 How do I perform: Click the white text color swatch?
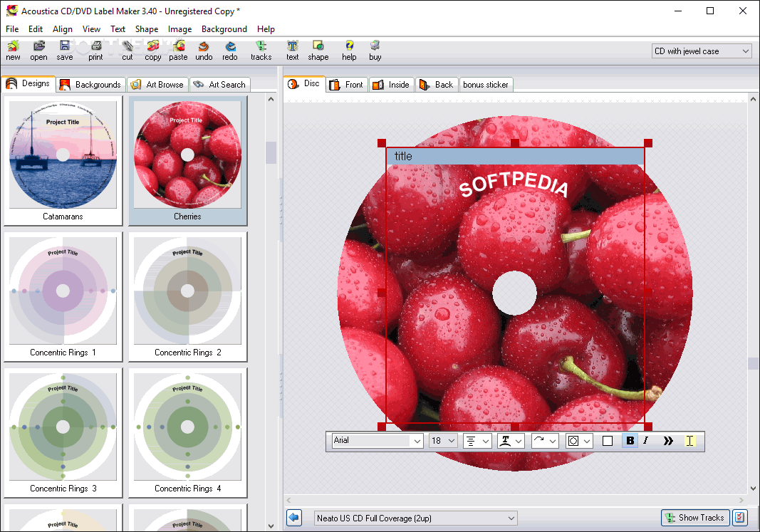tap(608, 441)
